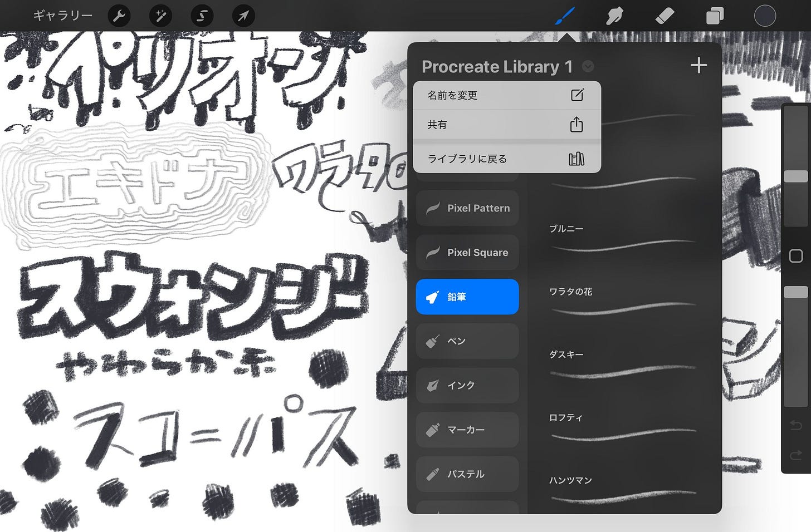Click the パステル set icon
Image resolution: width=811 pixels, height=532 pixels.
coord(433,474)
